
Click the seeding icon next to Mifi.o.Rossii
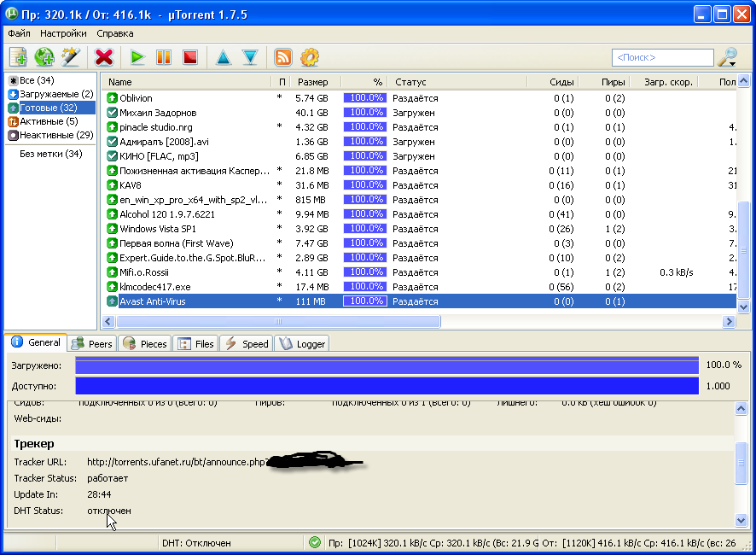(112, 272)
